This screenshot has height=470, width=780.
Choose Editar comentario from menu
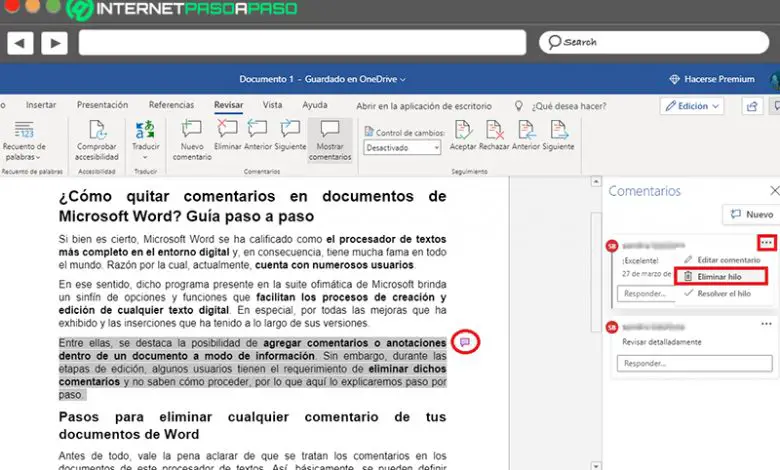pyautogui.click(x=722, y=260)
